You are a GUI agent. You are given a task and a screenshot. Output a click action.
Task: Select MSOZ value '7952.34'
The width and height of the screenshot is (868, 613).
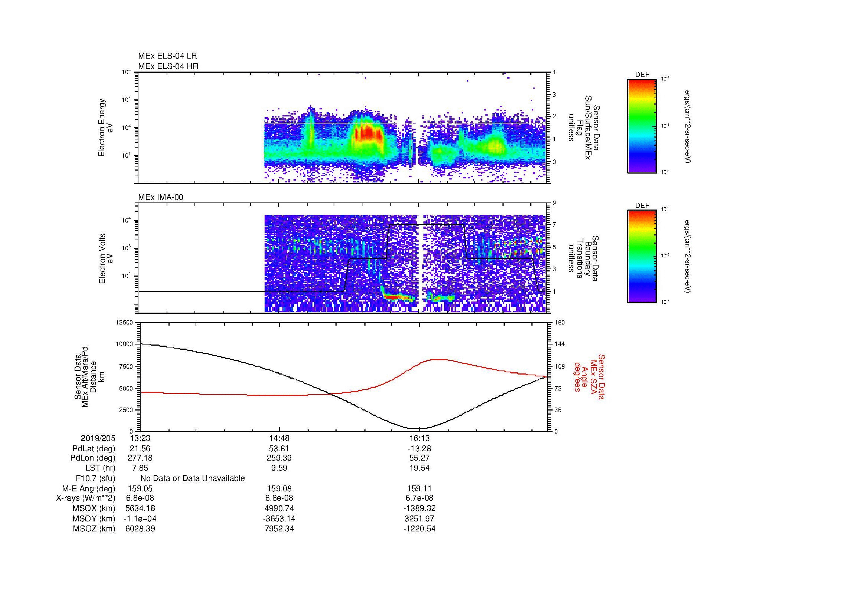pyautogui.click(x=279, y=529)
